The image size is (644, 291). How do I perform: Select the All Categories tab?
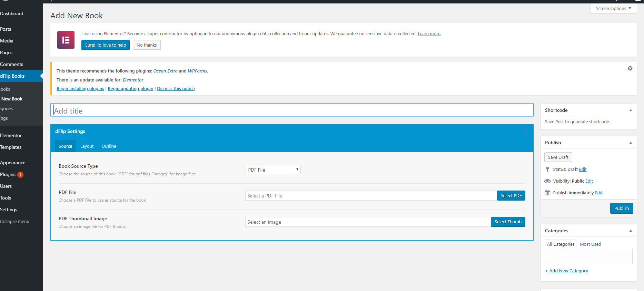click(561, 244)
